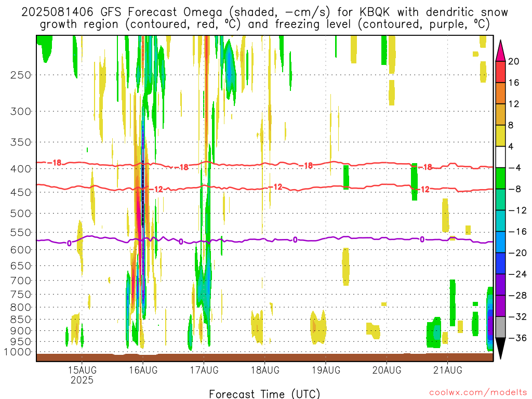Choose the sea-green -8 to -12 colorbar swatch

tap(500, 199)
